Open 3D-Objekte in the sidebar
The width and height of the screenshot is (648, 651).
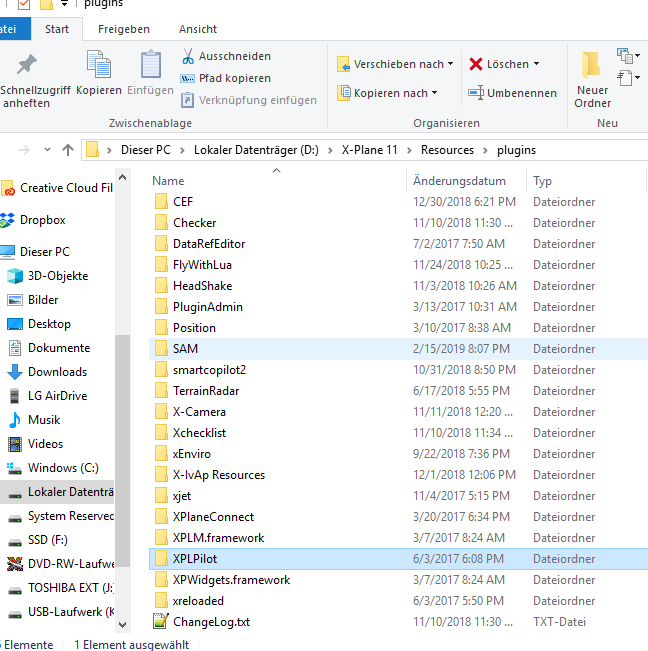pyautogui.click(x=49, y=276)
